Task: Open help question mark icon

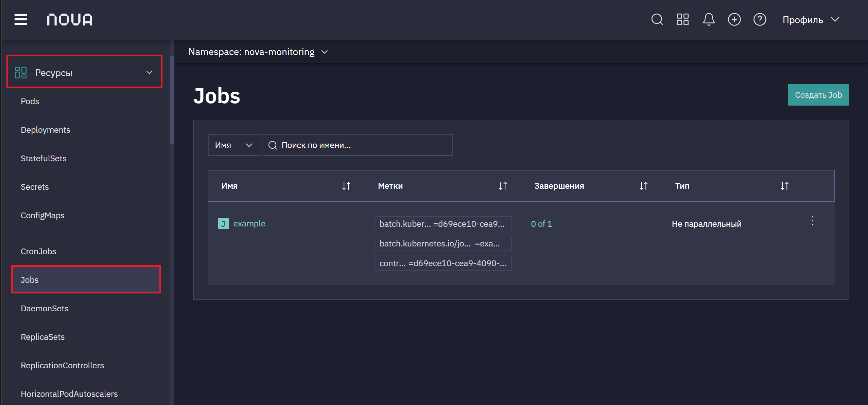Action: coord(760,19)
